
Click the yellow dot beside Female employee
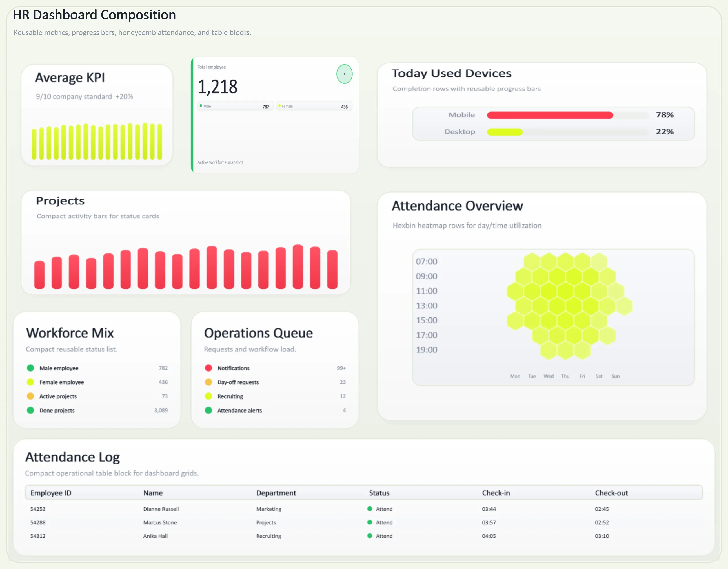(x=30, y=382)
